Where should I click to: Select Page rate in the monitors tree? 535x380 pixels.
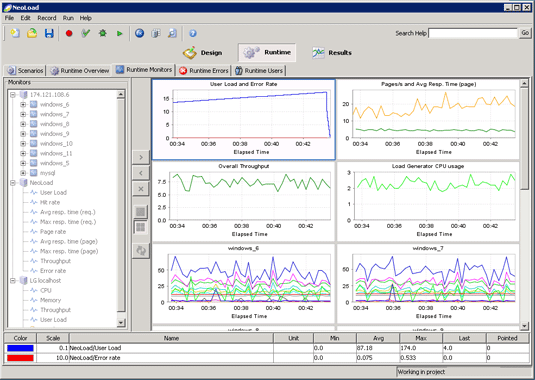[x=53, y=232]
